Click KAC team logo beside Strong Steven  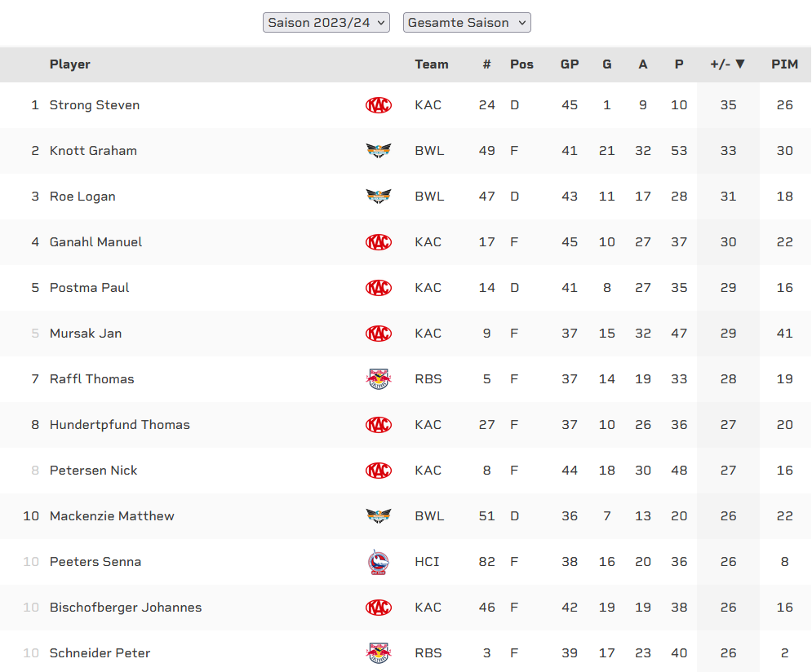tap(379, 105)
